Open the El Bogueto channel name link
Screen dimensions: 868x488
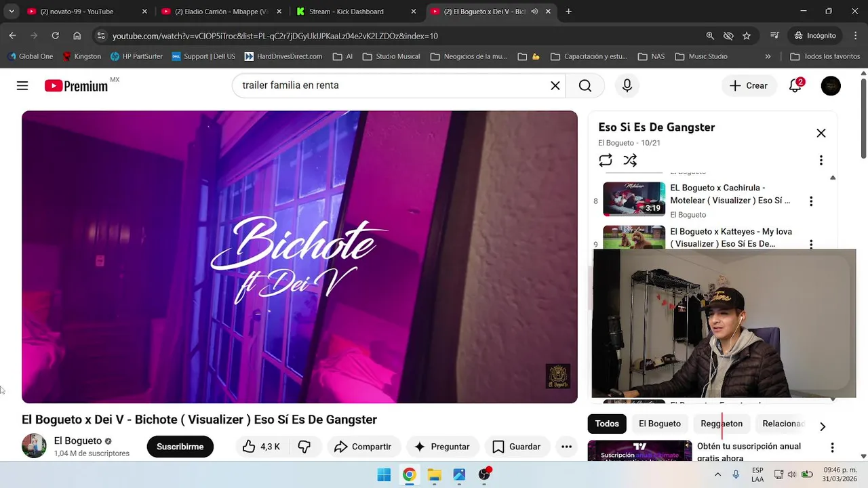tap(78, 441)
